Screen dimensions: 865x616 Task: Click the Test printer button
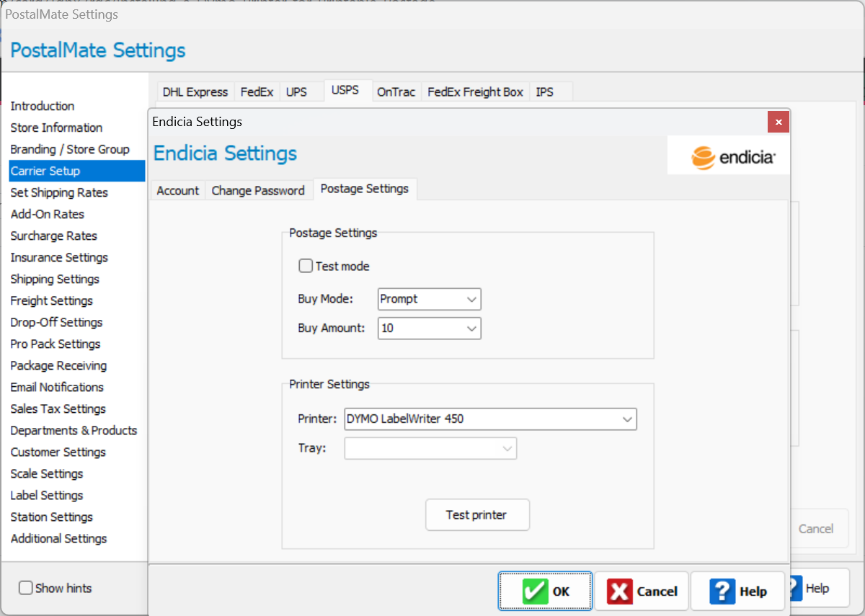[477, 515]
